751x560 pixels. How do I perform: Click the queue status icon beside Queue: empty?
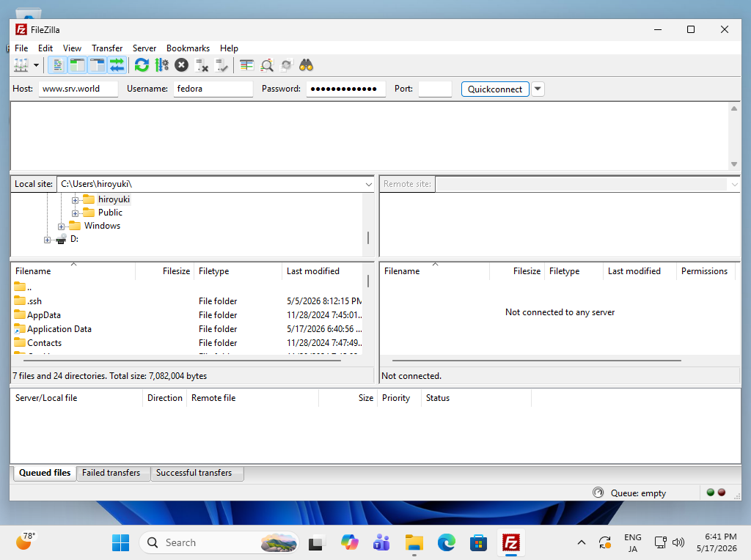[598, 493]
